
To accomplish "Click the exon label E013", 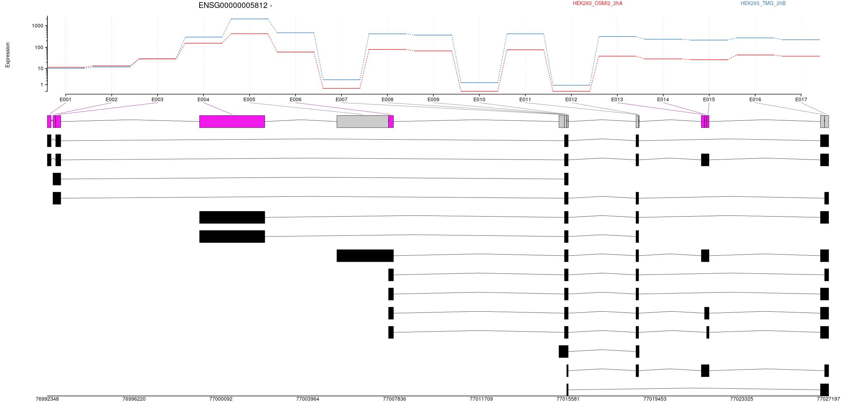I will [x=617, y=99].
